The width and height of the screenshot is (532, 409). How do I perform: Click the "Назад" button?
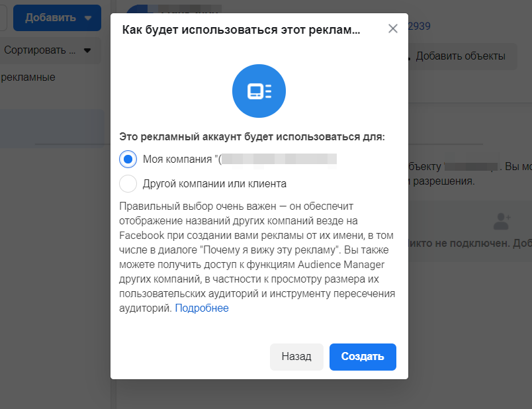[x=296, y=356]
